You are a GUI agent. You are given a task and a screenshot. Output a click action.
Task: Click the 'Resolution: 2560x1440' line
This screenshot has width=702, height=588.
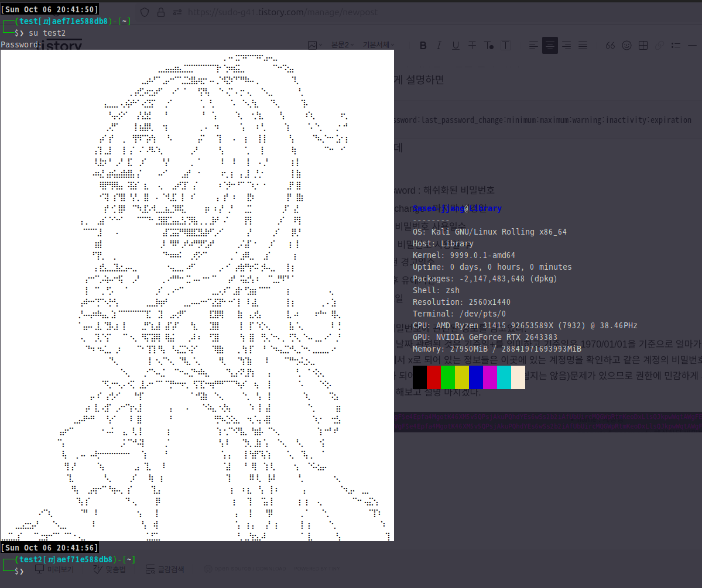pyautogui.click(x=461, y=302)
